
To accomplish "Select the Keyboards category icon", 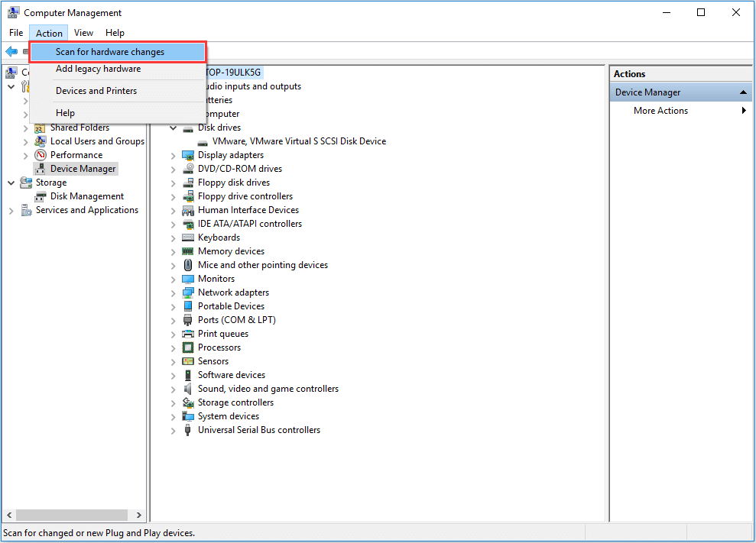I will tap(188, 237).
